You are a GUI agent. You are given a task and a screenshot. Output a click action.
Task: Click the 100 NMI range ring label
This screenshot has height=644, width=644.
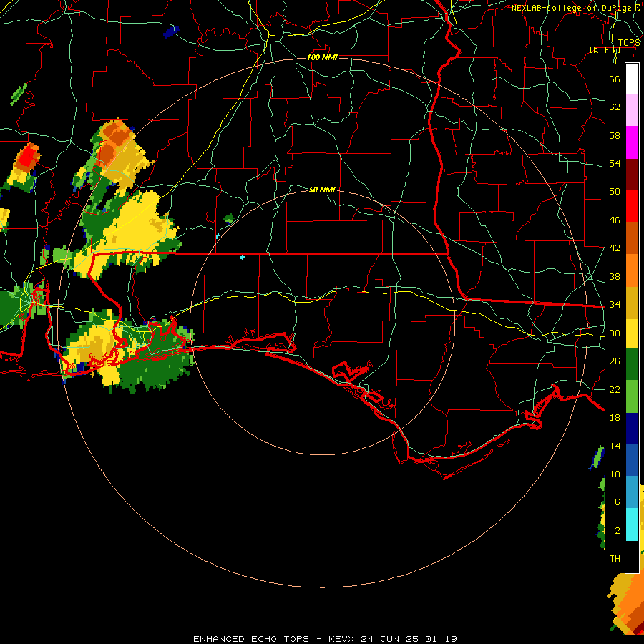[322, 57]
